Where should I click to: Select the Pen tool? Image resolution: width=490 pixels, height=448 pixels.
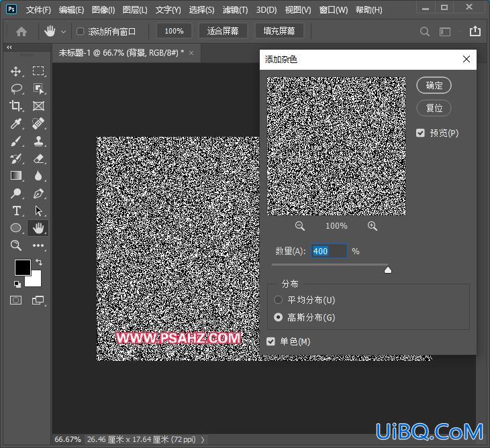pos(38,194)
